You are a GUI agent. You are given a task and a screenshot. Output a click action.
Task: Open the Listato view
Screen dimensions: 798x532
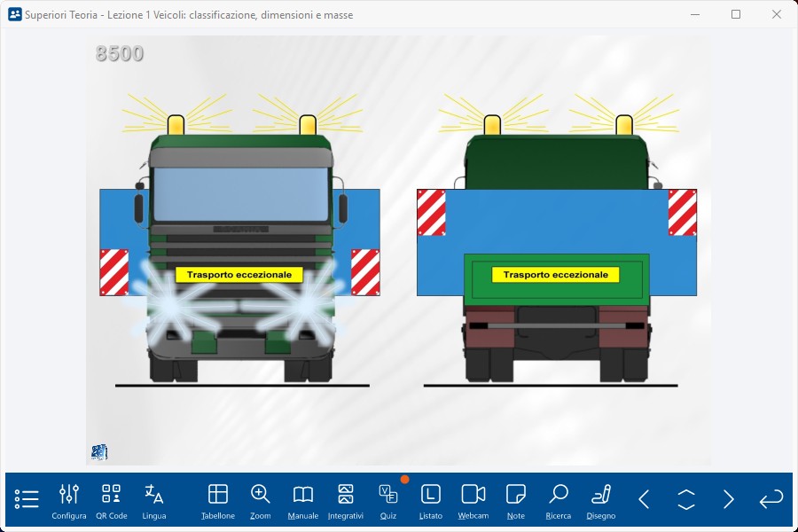(431, 501)
